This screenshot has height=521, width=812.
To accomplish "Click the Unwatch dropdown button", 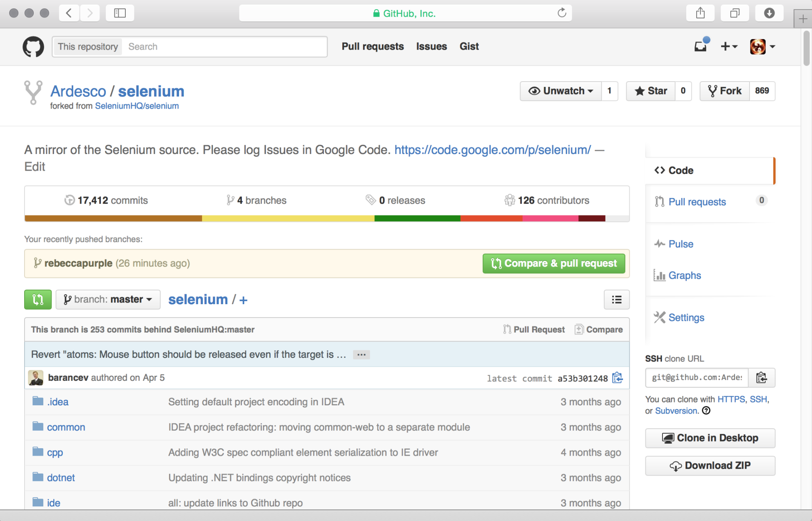I will point(560,91).
